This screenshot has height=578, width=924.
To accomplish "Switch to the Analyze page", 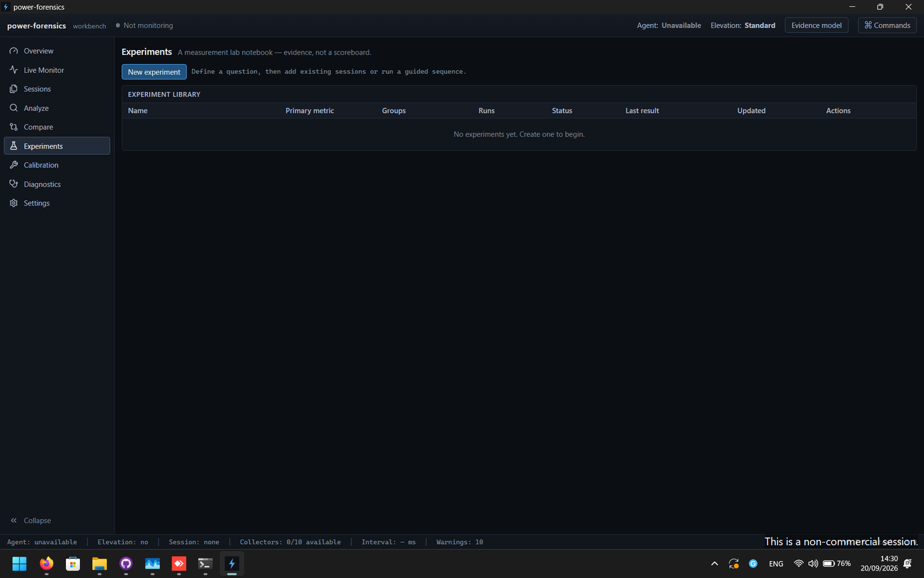I will tap(57, 108).
